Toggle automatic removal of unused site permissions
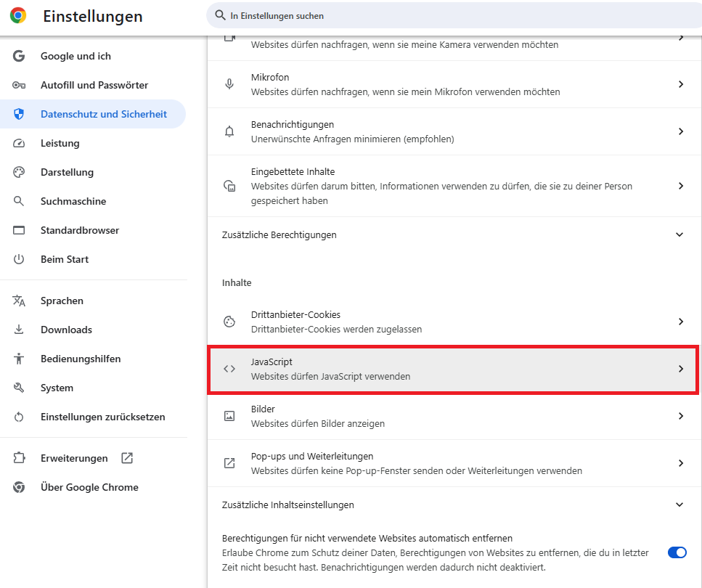 tap(677, 552)
